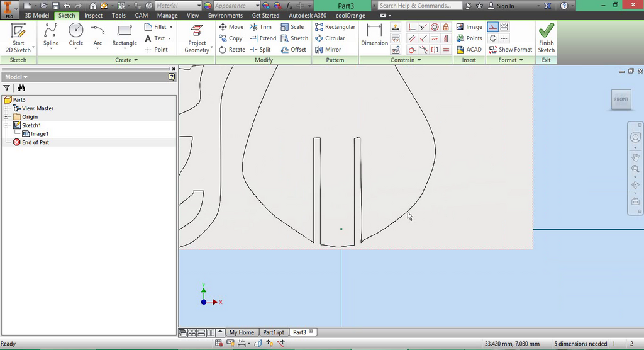The width and height of the screenshot is (644, 350).
Task: Open the fx Parameters tool
Action: click(289, 6)
